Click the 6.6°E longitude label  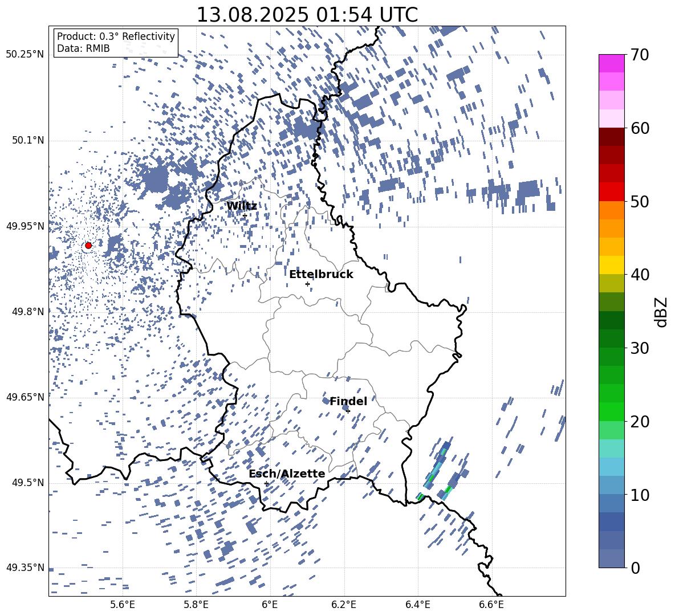coord(491,605)
